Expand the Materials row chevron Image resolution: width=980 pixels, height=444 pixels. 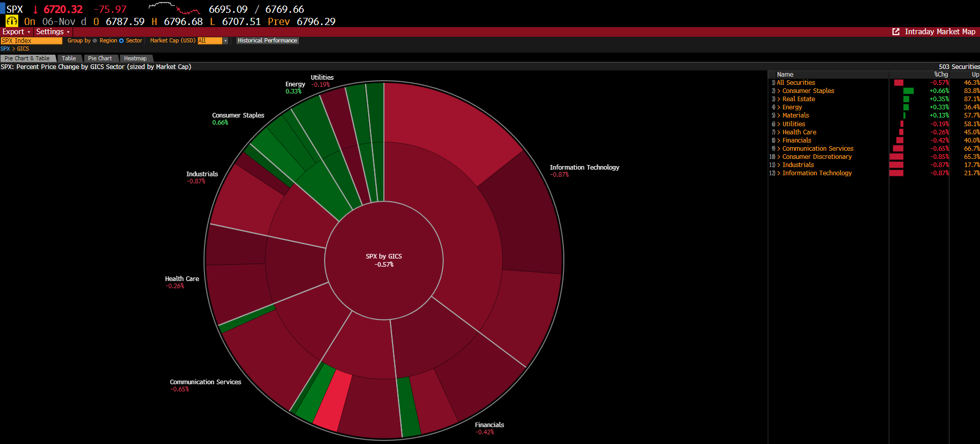click(x=779, y=115)
